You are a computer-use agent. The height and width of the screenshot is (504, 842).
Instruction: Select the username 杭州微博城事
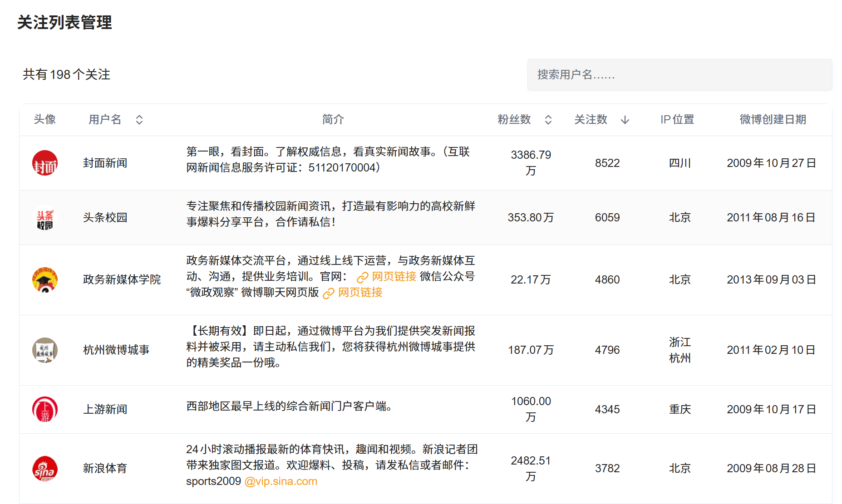[116, 350]
